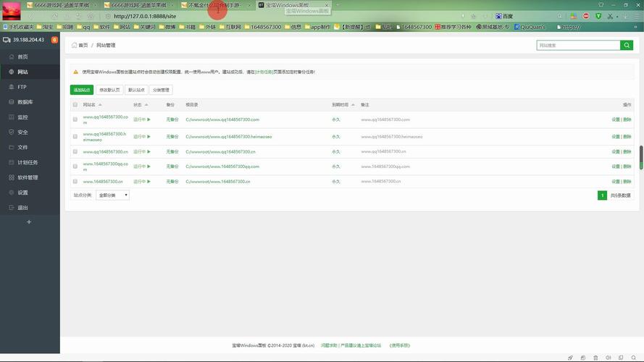Screen dimensions: 644x362
Task: Open directory C:/wwwroot/www.1648567300qq.com
Action: (222, 167)
